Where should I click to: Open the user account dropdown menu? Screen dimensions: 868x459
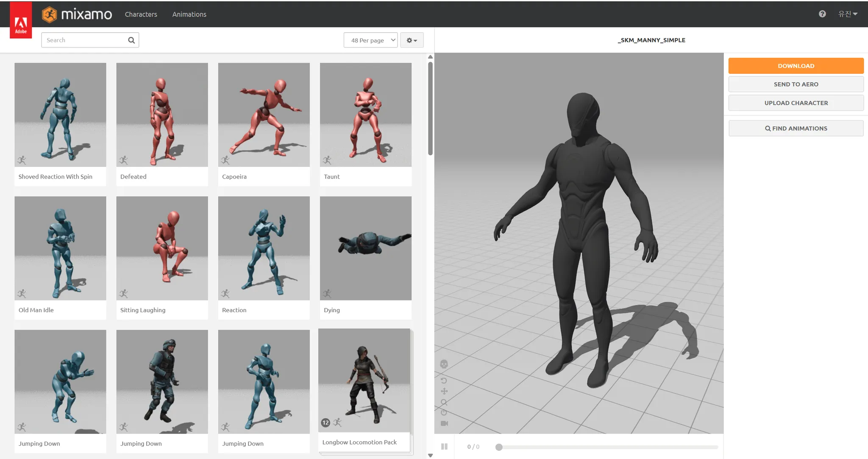pos(848,14)
